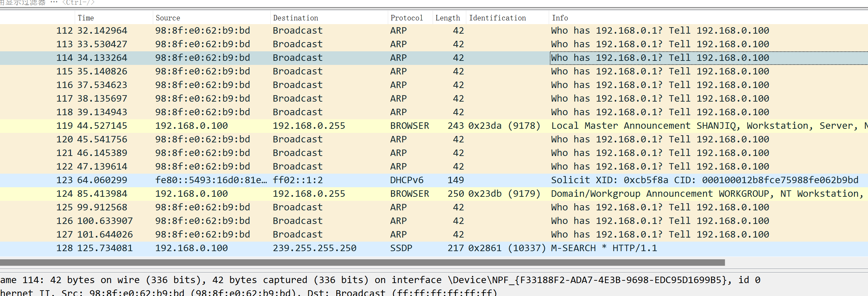Sort packets by the Source column header
Screen dimensions: 868x296
tap(168, 18)
